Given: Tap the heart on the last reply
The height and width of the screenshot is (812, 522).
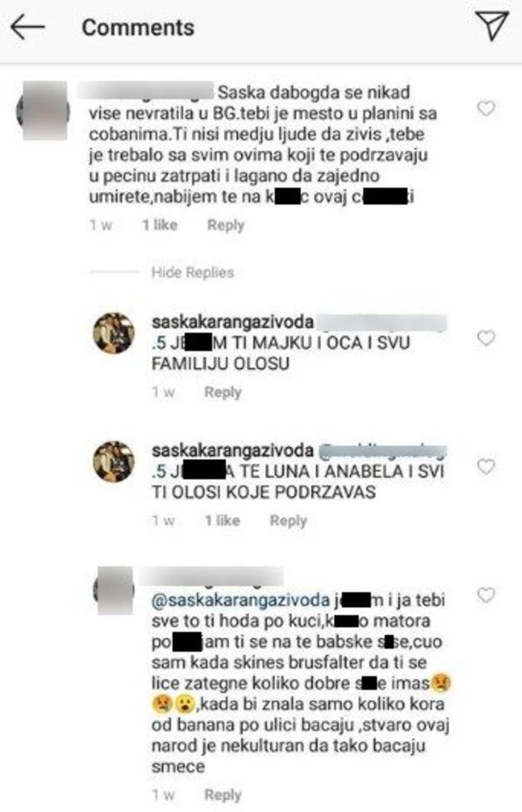Looking at the screenshot, I should pos(486,595).
